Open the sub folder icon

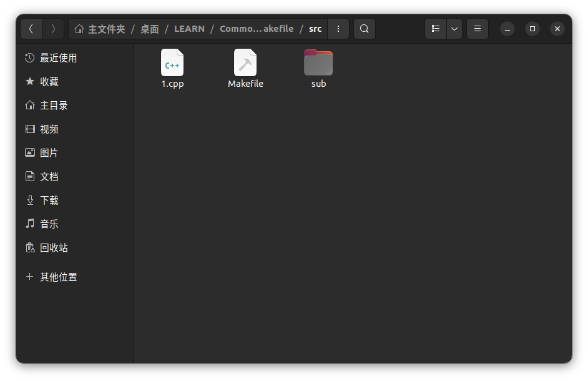click(318, 63)
